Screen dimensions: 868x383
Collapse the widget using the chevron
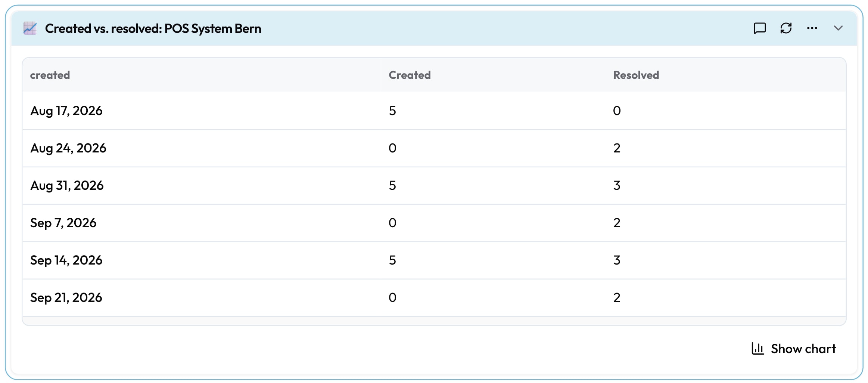tap(838, 28)
